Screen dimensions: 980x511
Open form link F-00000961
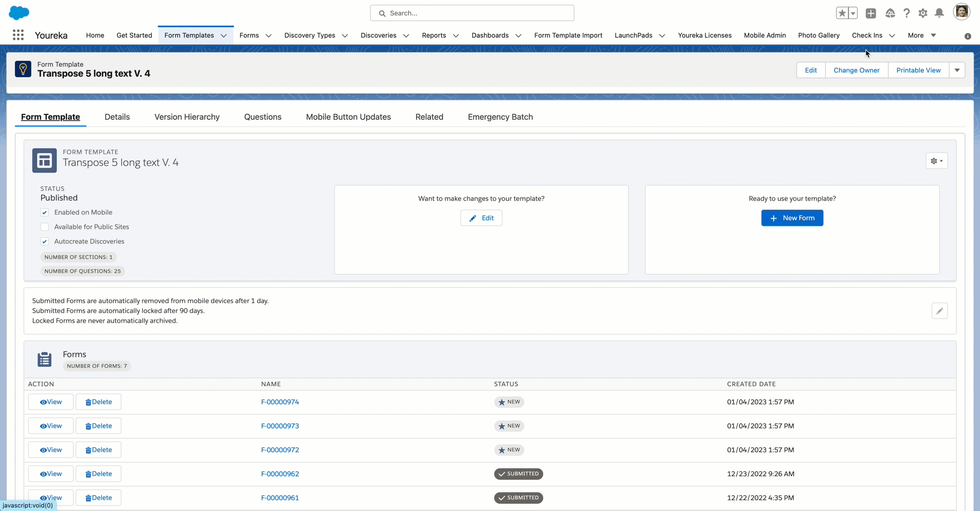coord(280,498)
